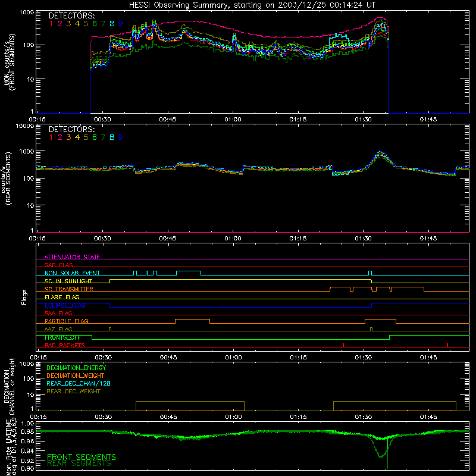Image resolution: width=476 pixels, height=476 pixels.
Task: Click the NON_SOLAR_EVENT pulse near 01:31
Action: pos(370,273)
